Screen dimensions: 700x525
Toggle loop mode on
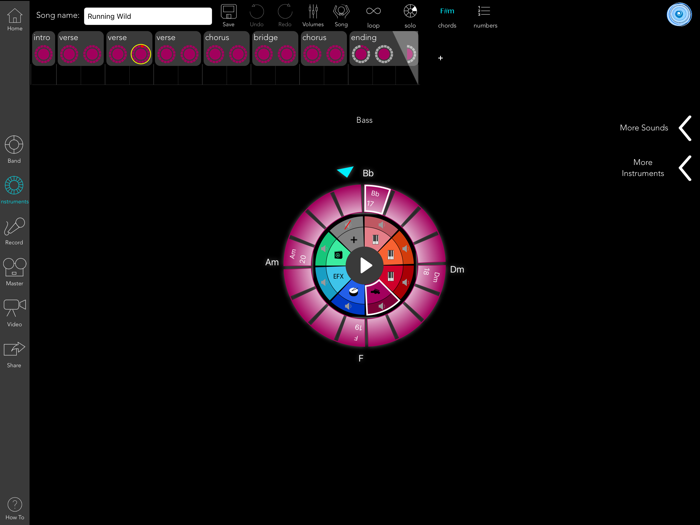[x=373, y=14]
